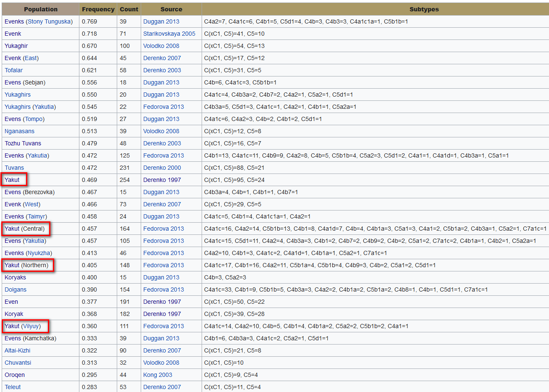This screenshot has width=549, height=392.
Task: Open the Nganasans population link
Action: tap(20, 131)
